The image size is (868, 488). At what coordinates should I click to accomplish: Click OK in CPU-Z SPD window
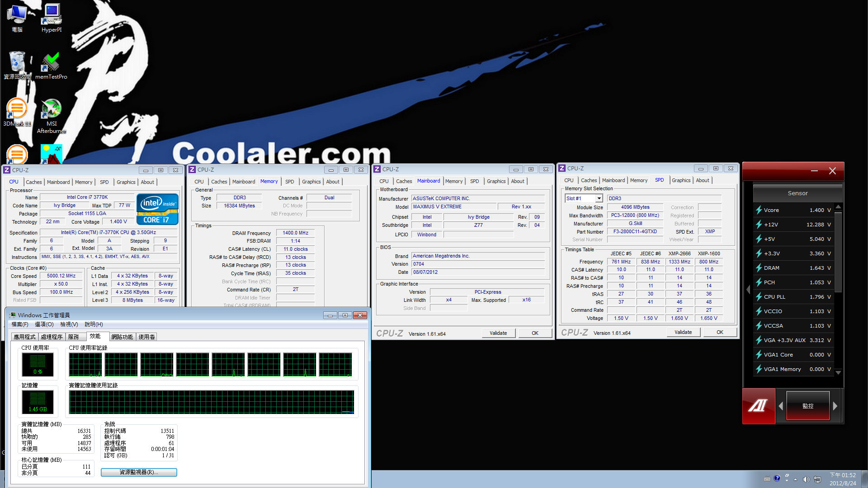(720, 332)
